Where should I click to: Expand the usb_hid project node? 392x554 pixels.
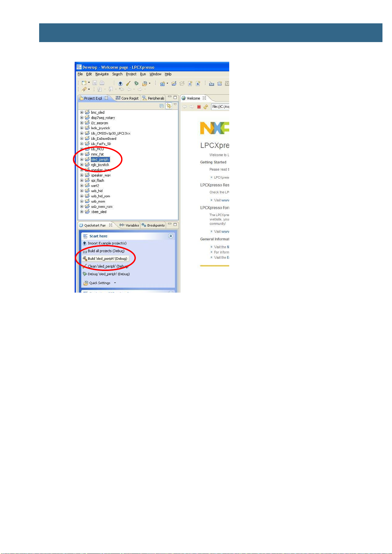coord(82,191)
